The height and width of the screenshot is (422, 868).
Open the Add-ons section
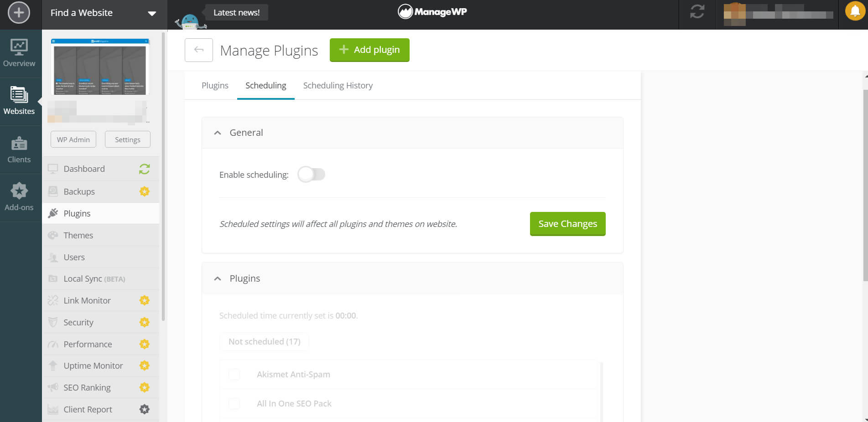click(x=19, y=197)
